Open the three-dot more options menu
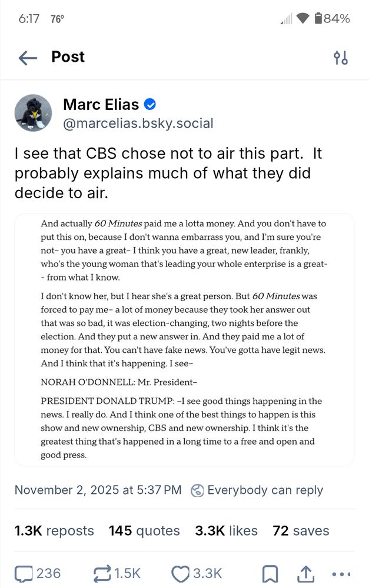Screen dimensions: 369x588 pos(341,573)
